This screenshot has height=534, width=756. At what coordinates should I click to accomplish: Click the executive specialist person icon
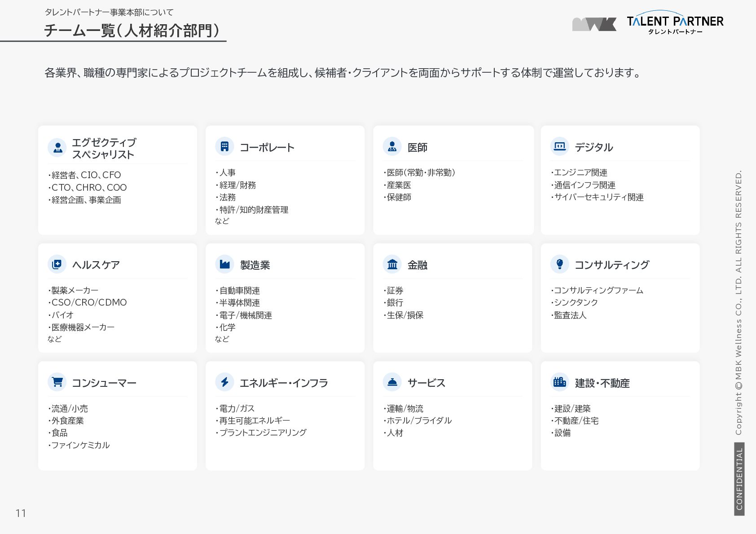click(57, 148)
